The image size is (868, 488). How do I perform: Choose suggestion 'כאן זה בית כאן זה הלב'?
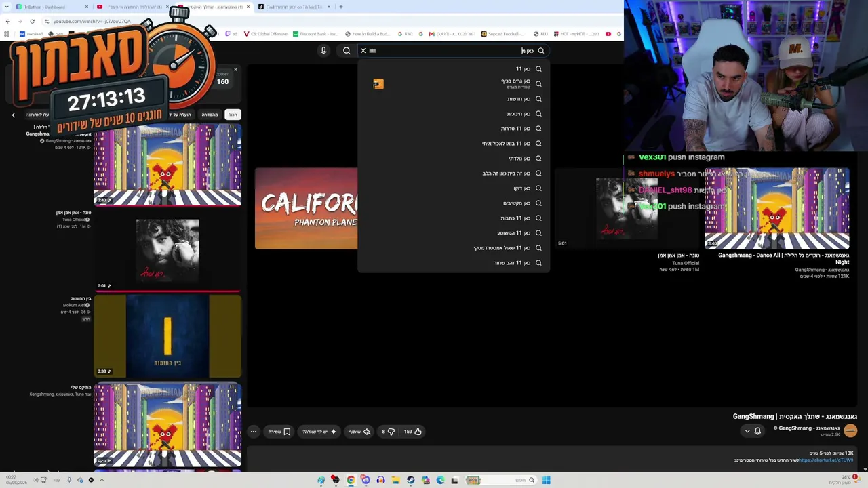tap(454, 174)
